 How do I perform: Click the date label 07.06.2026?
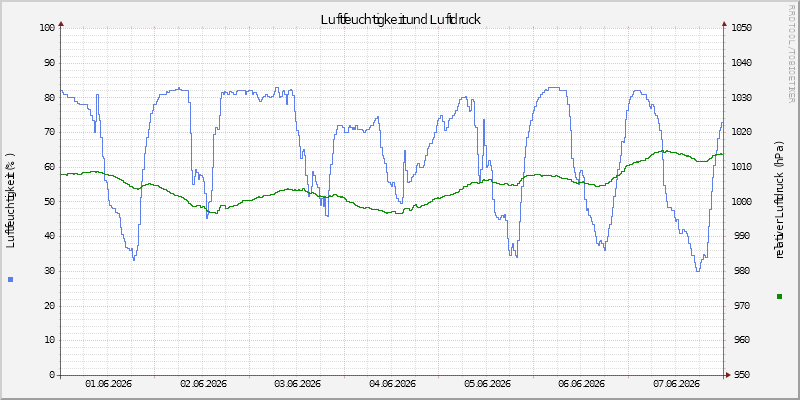(x=677, y=384)
